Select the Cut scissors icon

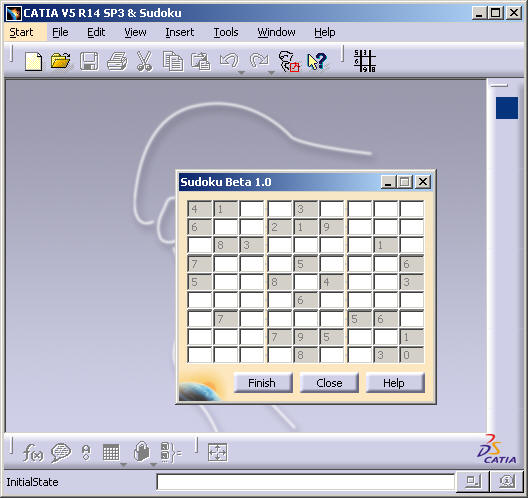coord(144,61)
